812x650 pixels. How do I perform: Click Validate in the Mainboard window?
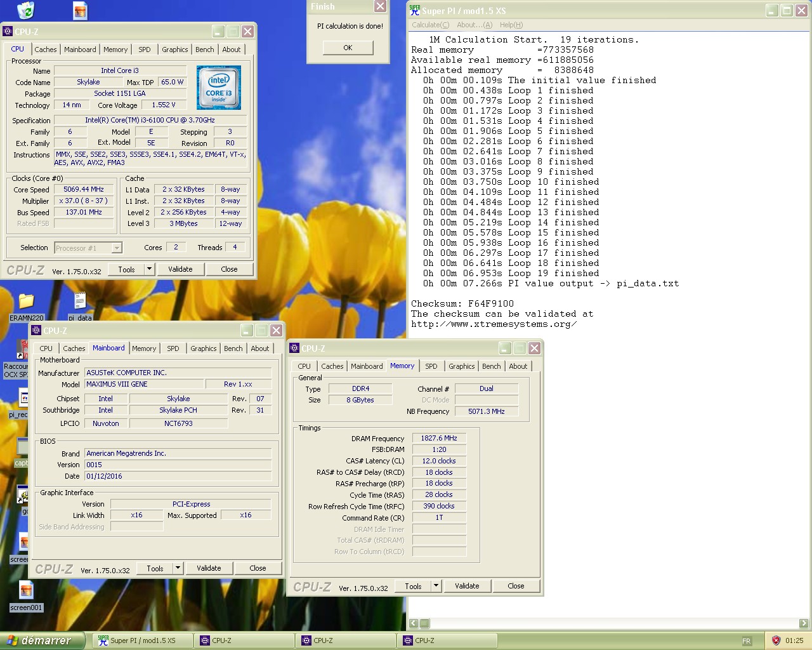click(x=209, y=568)
